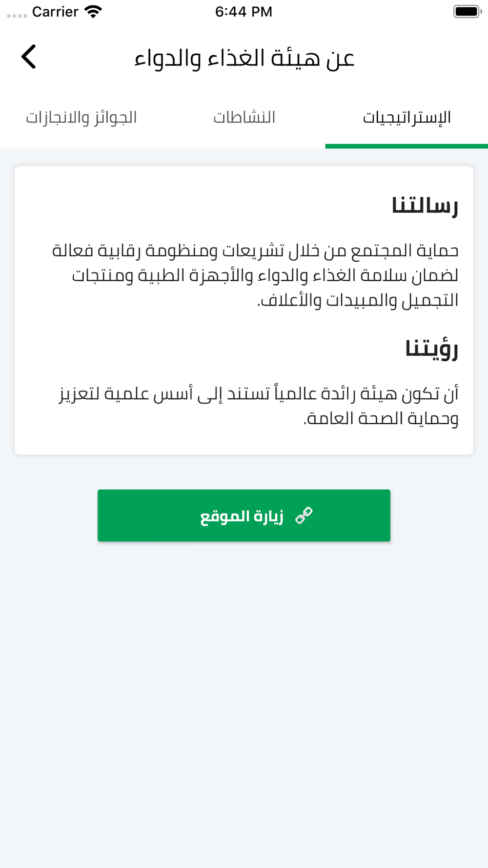Tap the vision paragraph starting with أن تكون هيئة

[259, 393]
